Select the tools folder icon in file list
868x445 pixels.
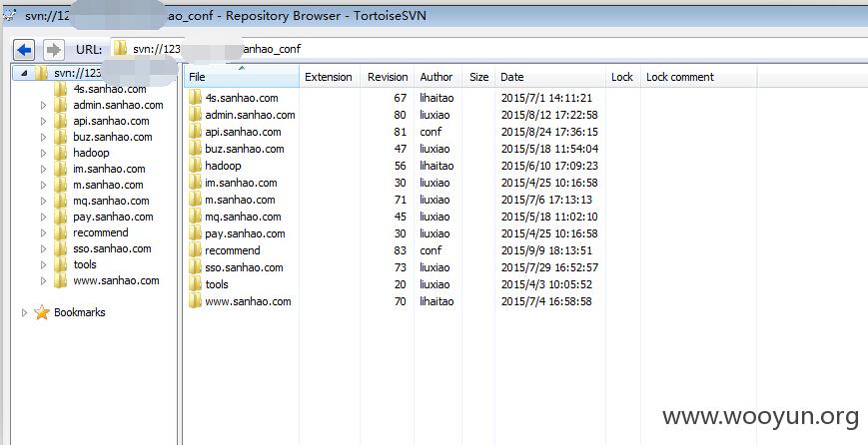click(195, 284)
